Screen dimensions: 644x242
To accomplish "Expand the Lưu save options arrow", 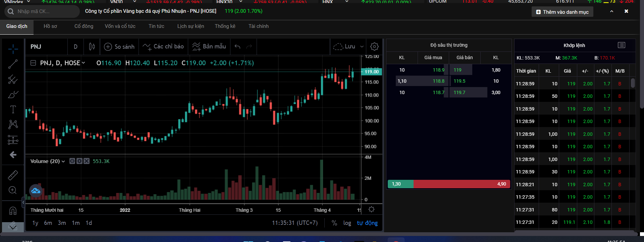I will point(362,47).
